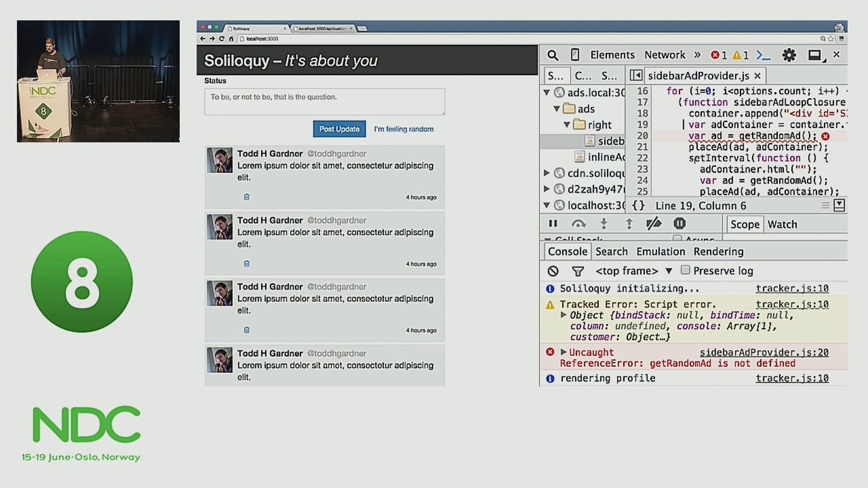Click the red error count indicator
Image resolution: width=868 pixels, height=488 pixels.
point(719,55)
